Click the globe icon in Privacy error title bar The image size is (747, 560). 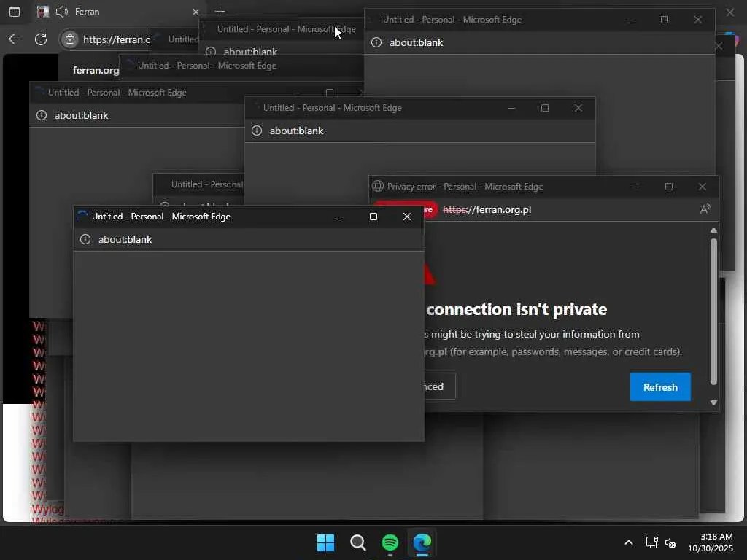[378, 186]
